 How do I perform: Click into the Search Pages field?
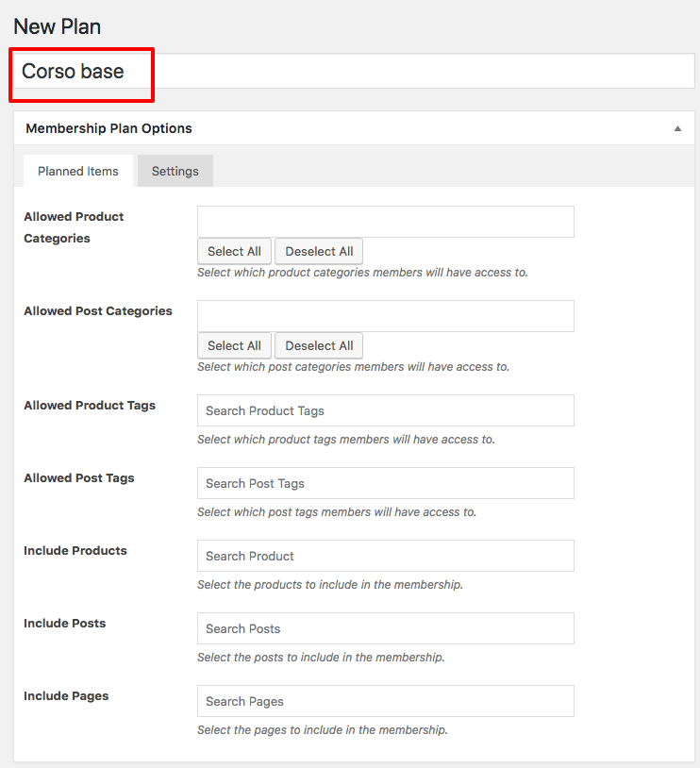(386, 701)
